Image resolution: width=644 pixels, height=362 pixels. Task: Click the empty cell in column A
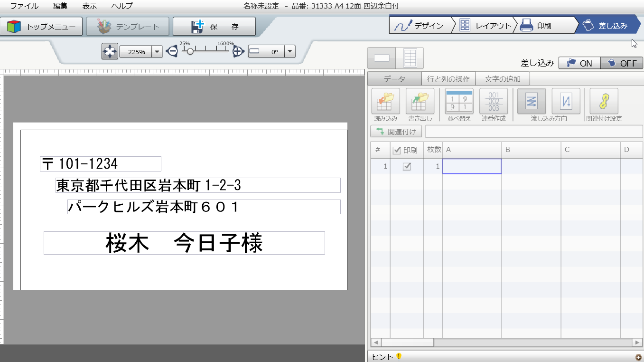[472, 166]
